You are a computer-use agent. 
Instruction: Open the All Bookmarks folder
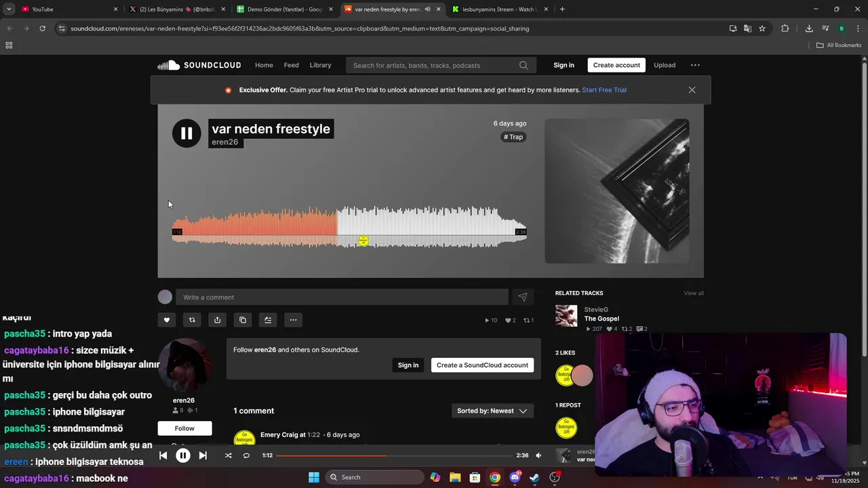[839, 45]
